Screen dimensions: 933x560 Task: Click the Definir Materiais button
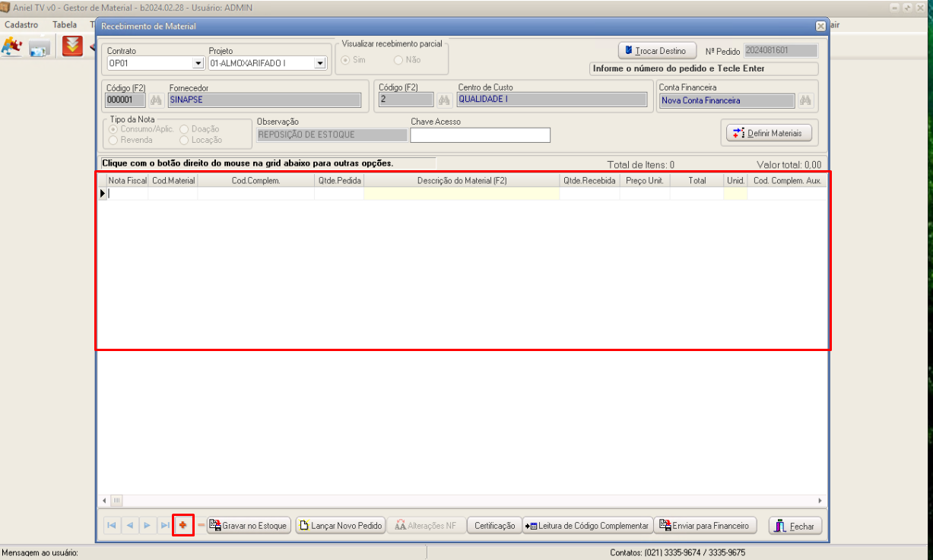click(769, 133)
